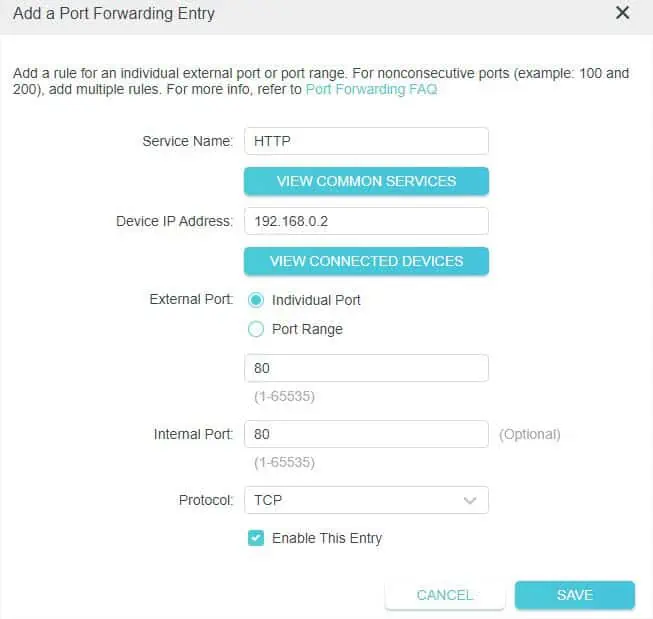Click the dialog title Add a Port Forwarding Entry
This screenshot has height=619, width=653.
[114, 14]
